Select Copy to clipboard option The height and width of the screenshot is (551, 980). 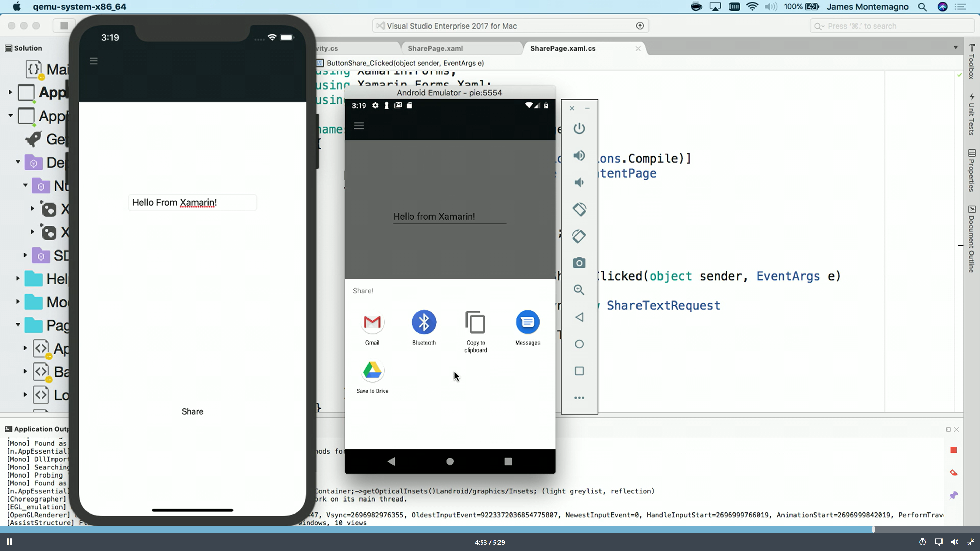(x=475, y=322)
